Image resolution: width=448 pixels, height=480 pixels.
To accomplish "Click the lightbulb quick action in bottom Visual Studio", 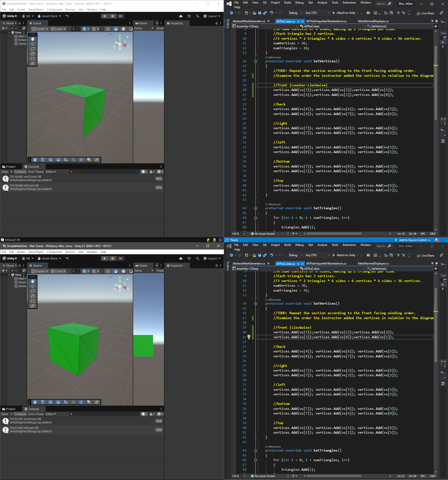I will pyautogui.click(x=249, y=337).
